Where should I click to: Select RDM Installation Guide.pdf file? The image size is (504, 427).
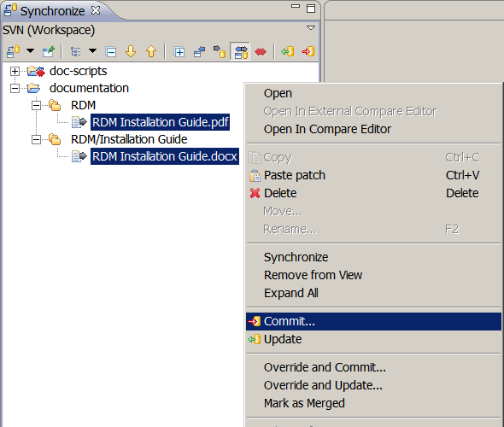pyautogui.click(x=160, y=122)
